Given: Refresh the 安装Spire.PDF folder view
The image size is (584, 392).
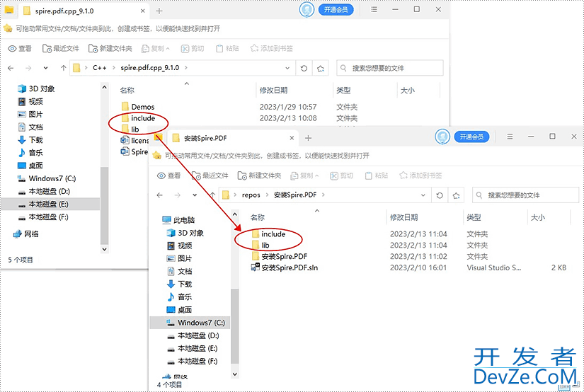Looking at the screenshot, I should 440,195.
